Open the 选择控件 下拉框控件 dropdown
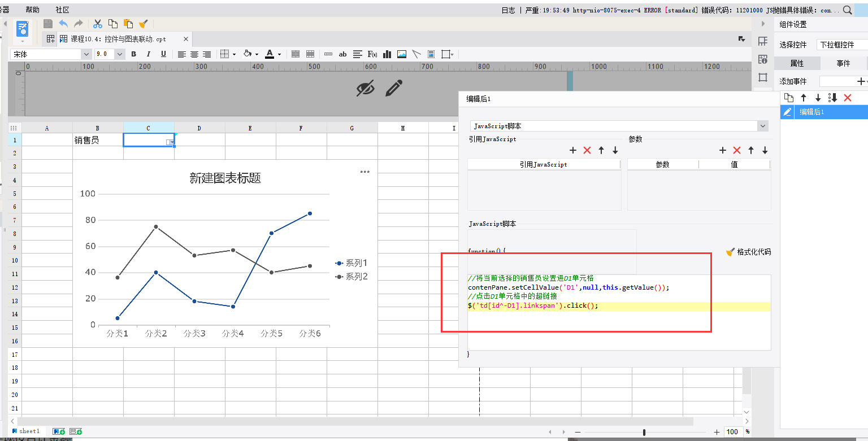Image resolution: width=868 pixels, height=441 pixels. [x=842, y=45]
